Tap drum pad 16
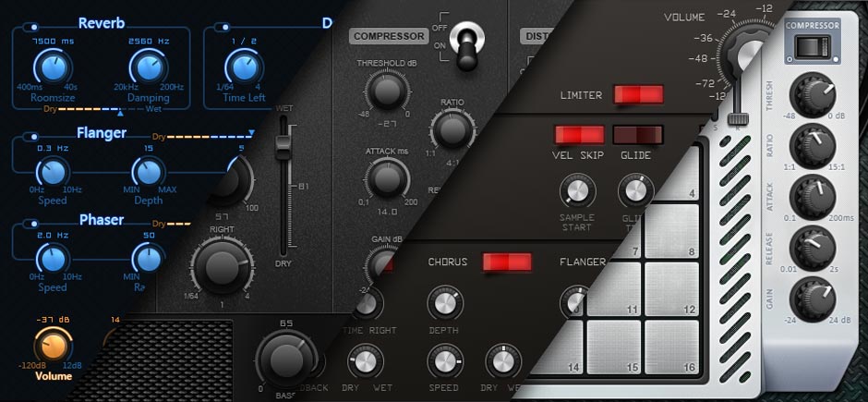This screenshot has width=868, height=402. pos(671,347)
